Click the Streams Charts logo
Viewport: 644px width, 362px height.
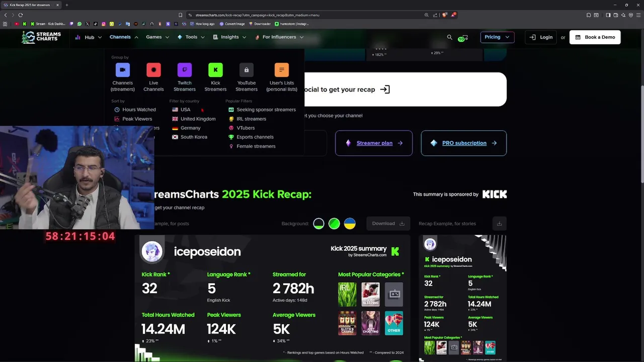pos(41,37)
